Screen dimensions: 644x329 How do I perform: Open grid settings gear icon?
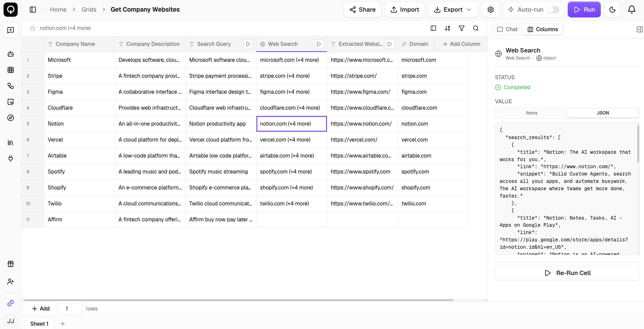tap(490, 10)
